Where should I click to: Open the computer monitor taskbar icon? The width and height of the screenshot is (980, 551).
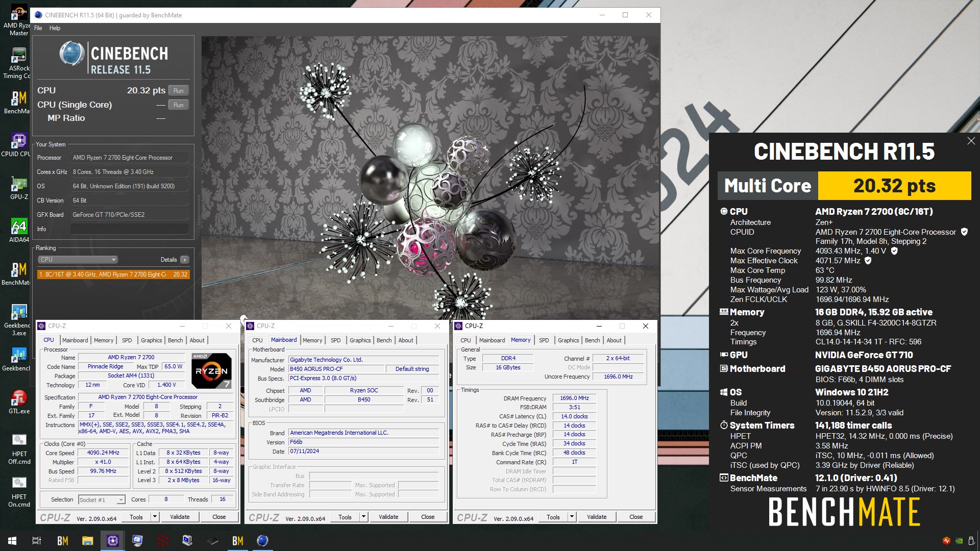point(137,541)
